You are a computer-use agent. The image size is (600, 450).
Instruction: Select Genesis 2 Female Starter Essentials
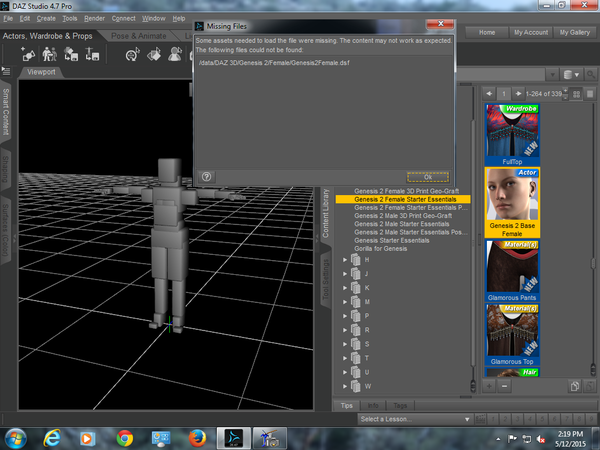pos(403,199)
